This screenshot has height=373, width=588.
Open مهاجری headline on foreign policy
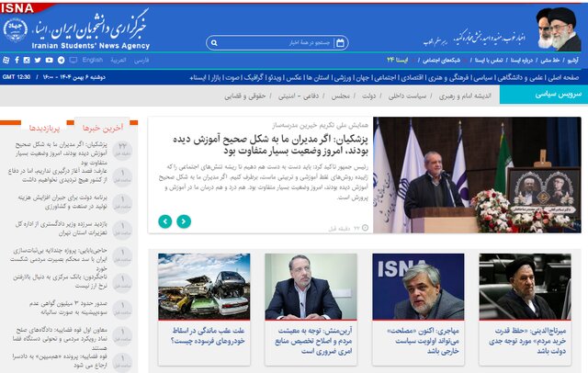tap(423, 341)
